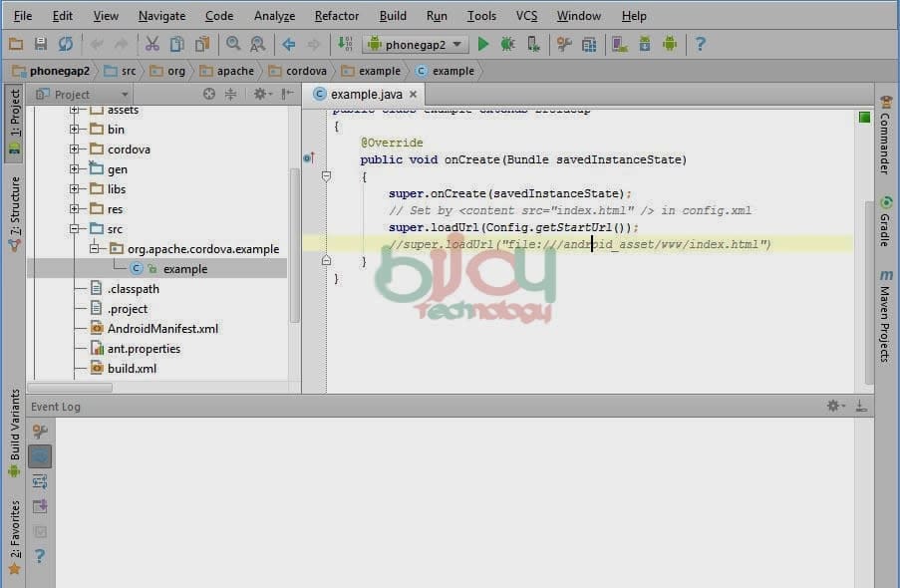Expand the assets folder node
Screen dimensions: 900x588
(75, 111)
